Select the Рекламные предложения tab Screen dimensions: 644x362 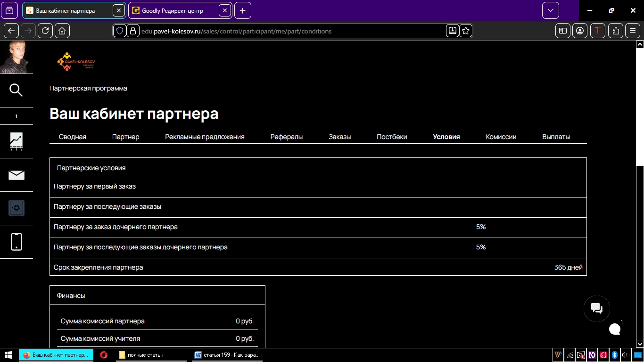[x=205, y=137]
